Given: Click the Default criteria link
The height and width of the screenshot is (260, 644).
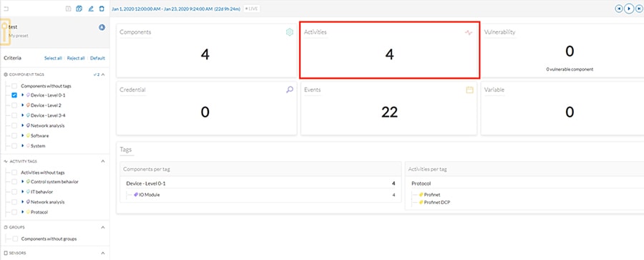Looking at the screenshot, I should point(98,59).
